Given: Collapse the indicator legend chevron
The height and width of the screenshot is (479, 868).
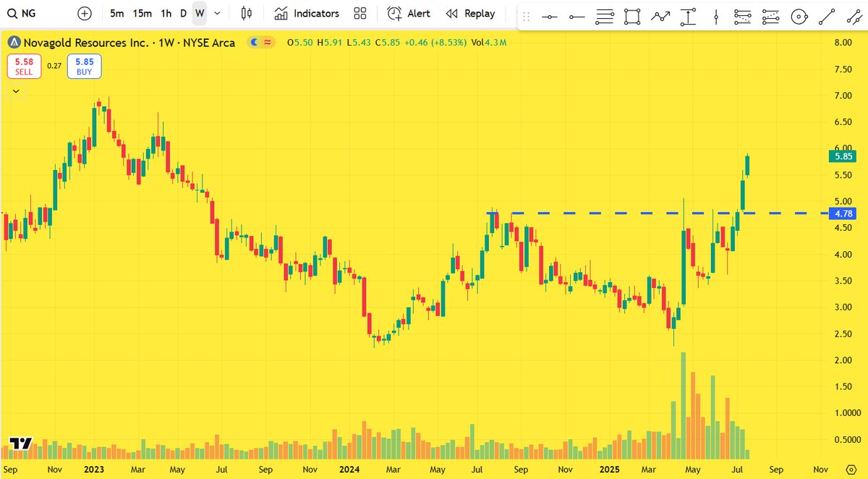Looking at the screenshot, I should [16, 91].
